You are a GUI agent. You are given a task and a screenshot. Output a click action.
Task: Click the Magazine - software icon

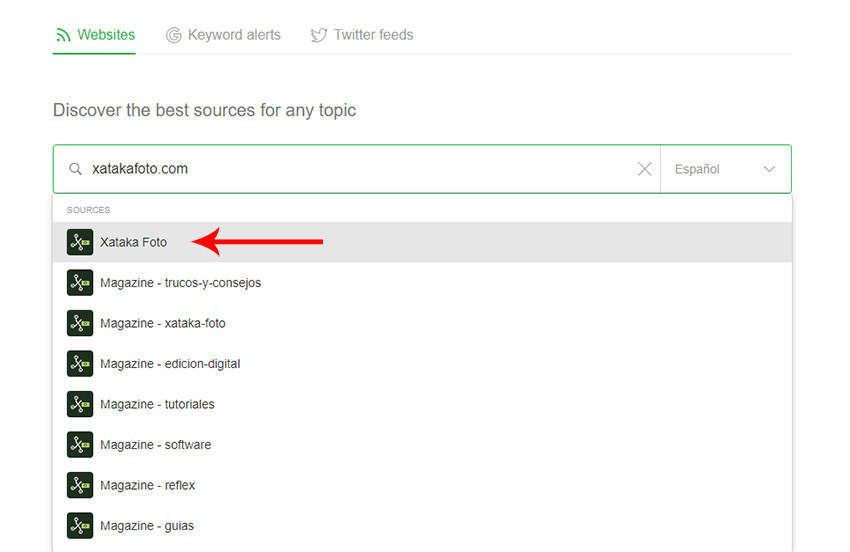pos(80,445)
